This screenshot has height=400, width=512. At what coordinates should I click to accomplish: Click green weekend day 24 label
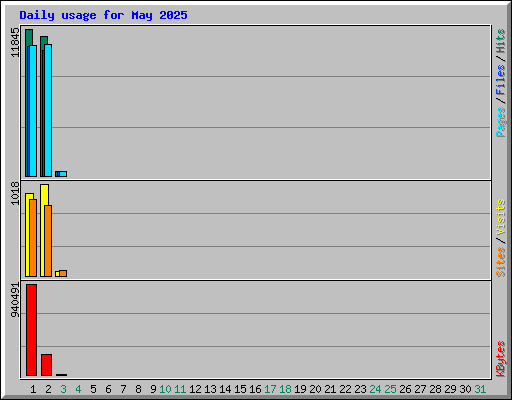click(x=375, y=389)
